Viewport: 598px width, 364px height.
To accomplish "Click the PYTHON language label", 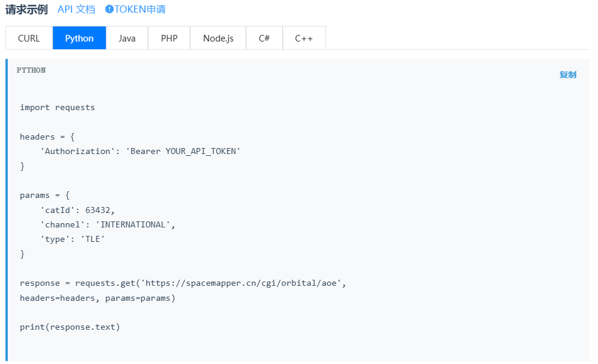I will point(31,70).
